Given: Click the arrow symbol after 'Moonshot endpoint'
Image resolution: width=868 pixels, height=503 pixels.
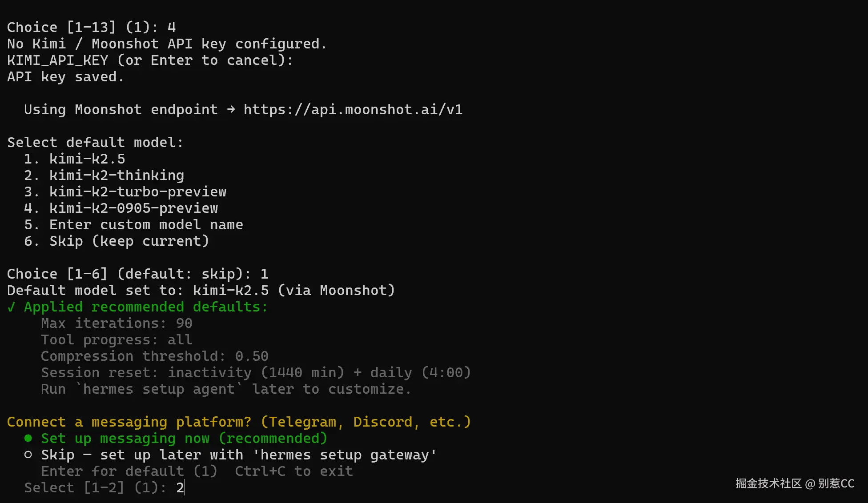Looking at the screenshot, I should point(231,109).
